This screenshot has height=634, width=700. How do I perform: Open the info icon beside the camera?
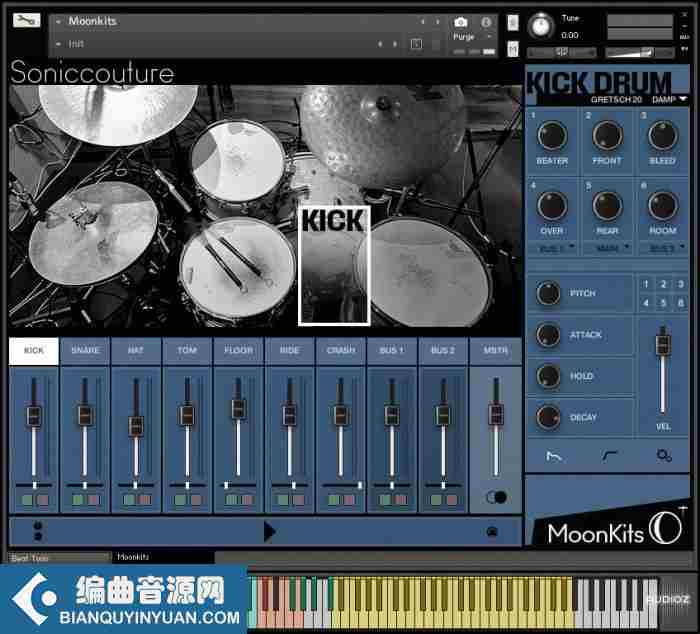coord(486,22)
